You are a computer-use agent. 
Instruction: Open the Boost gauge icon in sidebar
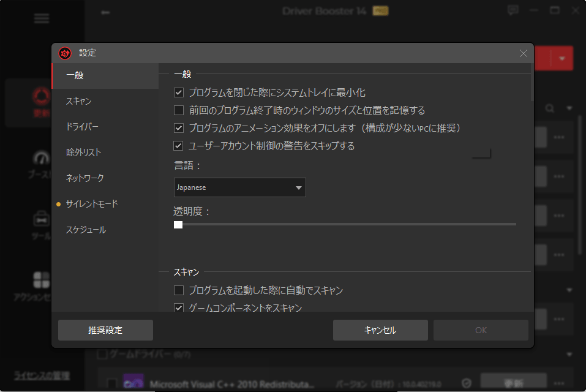coord(41,157)
